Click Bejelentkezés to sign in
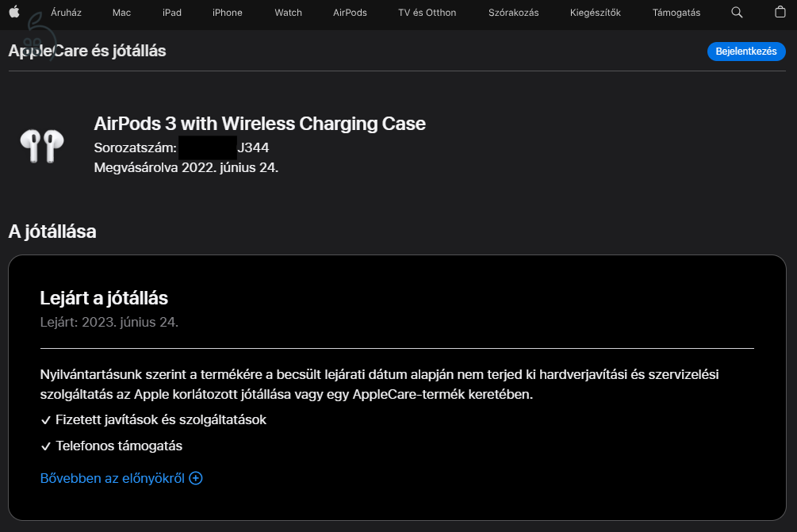 [x=746, y=51]
